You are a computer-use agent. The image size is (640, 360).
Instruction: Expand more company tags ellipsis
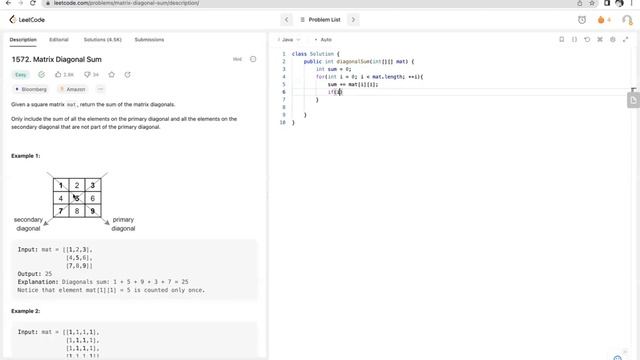pyautogui.click(x=100, y=89)
